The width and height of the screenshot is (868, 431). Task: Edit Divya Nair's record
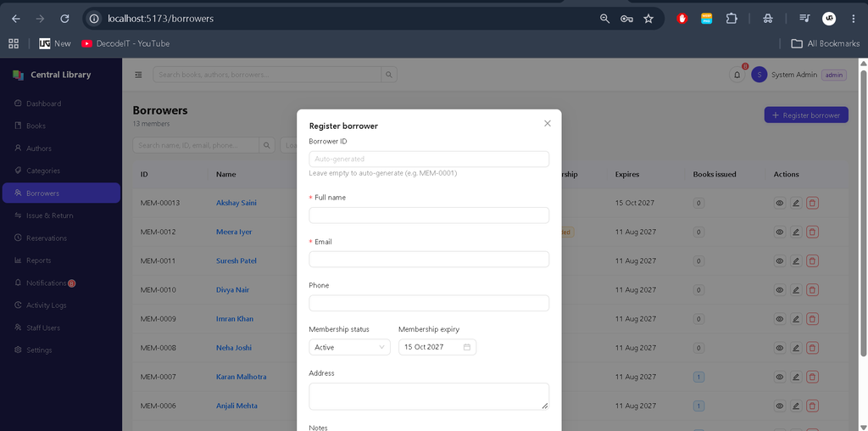pyautogui.click(x=796, y=289)
